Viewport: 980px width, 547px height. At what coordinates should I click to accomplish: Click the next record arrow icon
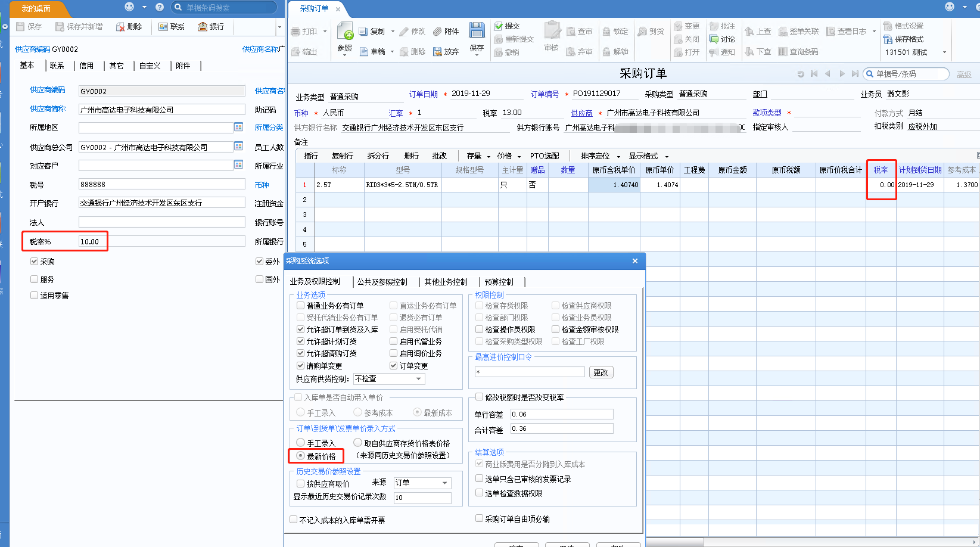click(842, 74)
